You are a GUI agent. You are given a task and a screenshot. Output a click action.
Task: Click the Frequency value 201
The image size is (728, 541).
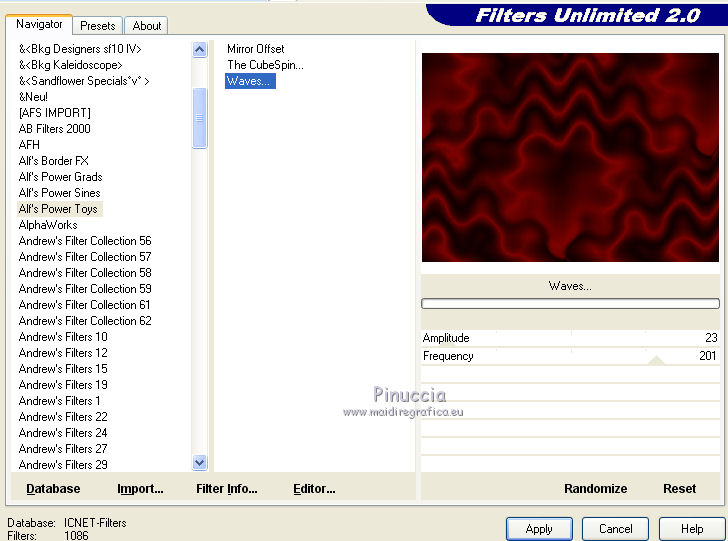click(708, 356)
